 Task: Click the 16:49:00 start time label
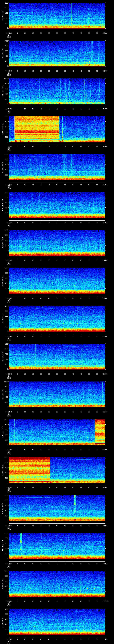9,223
